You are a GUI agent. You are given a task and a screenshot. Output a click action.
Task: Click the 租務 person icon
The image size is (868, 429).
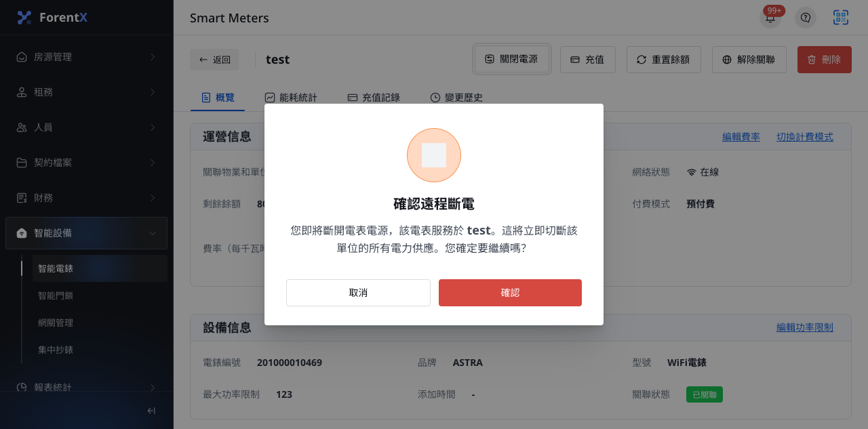click(22, 92)
